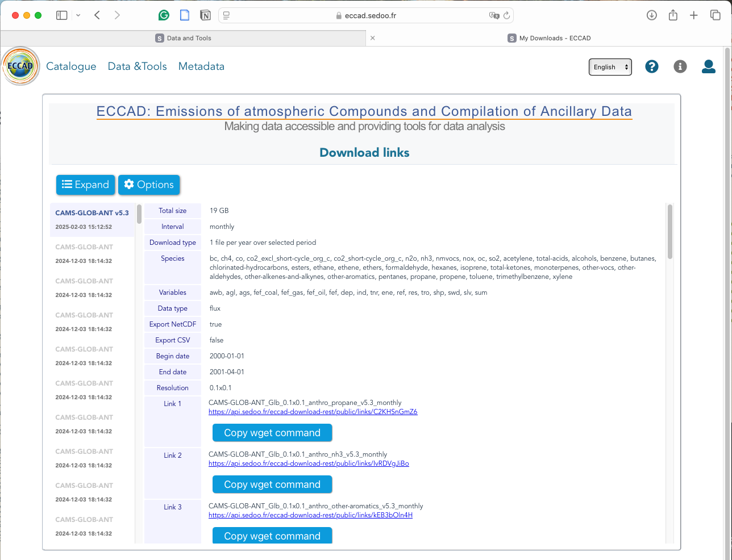732x560 pixels.
Task: Click the translate icon in address bar
Action: point(494,15)
